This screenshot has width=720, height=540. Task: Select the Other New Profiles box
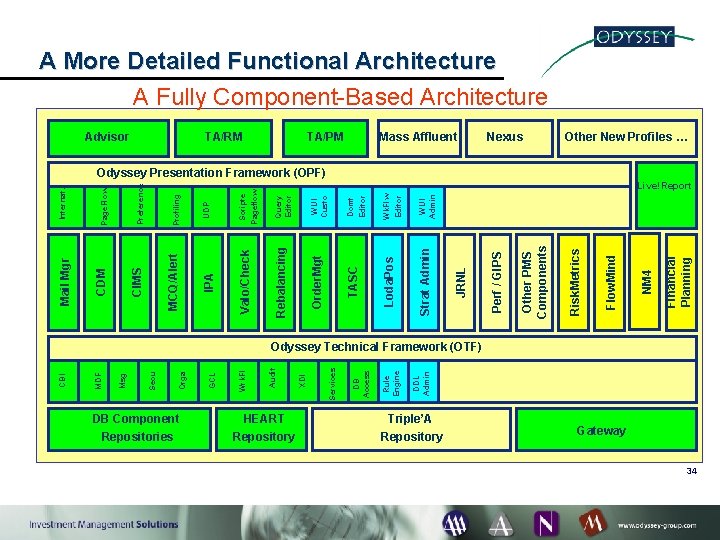pyautogui.click(x=627, y=138)
